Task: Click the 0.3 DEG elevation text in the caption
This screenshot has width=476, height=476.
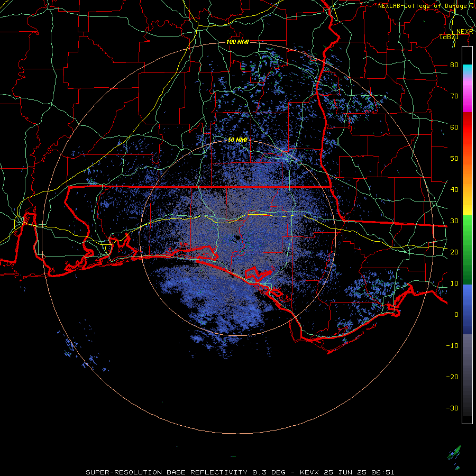Action: pyautogui.click(x=269, y=472)
